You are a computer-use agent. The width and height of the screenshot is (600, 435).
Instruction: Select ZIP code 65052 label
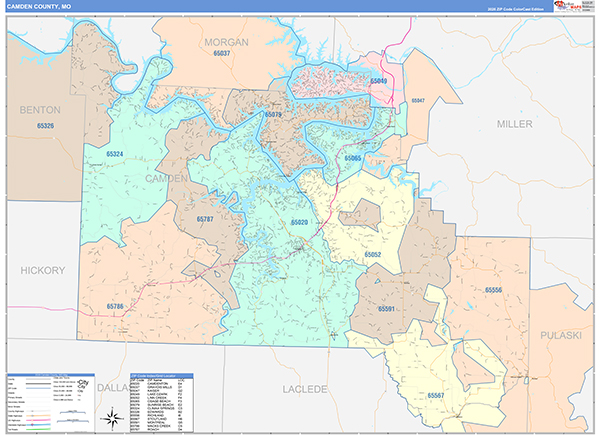click(372, 254)
